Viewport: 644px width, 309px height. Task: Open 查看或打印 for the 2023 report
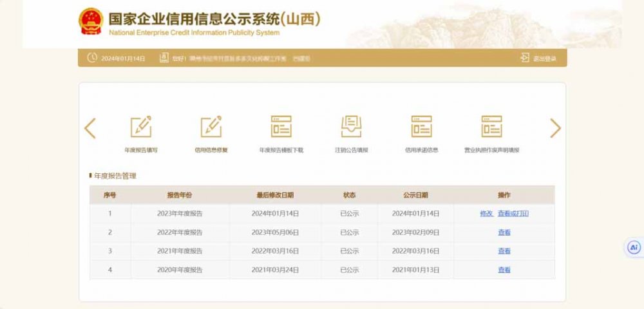coord(513,214)
